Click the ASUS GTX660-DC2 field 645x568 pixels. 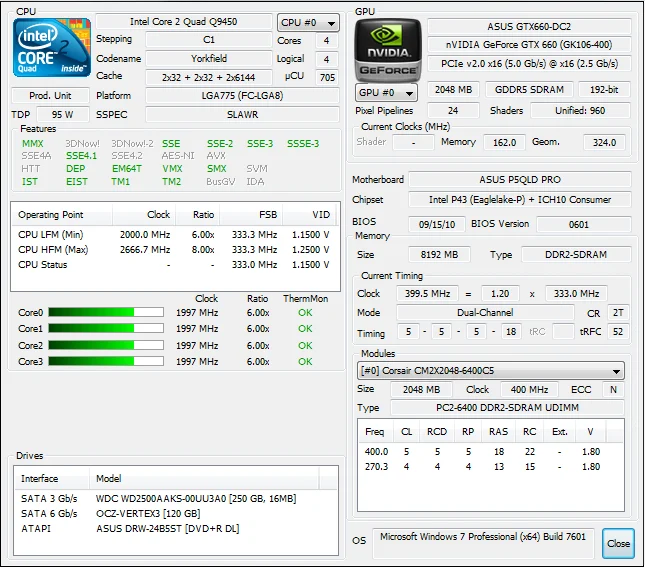(x=529, y=27)
